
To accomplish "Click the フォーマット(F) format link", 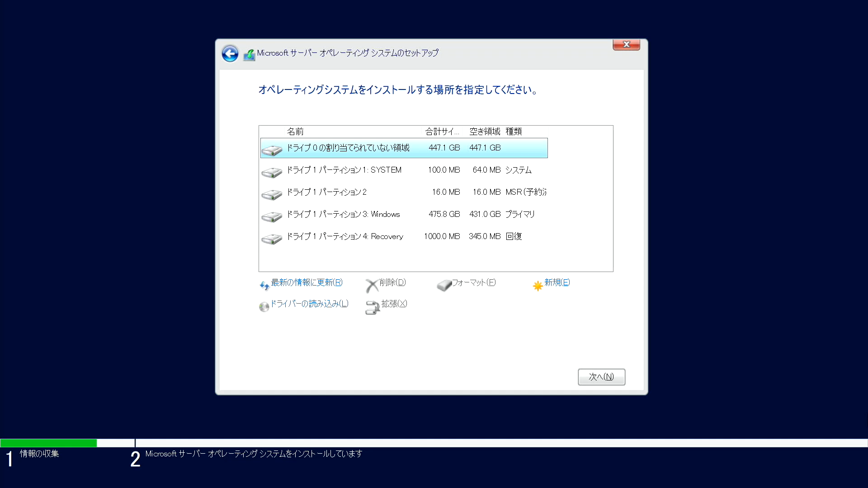I will pyautogui.click(x=474, y=282).
